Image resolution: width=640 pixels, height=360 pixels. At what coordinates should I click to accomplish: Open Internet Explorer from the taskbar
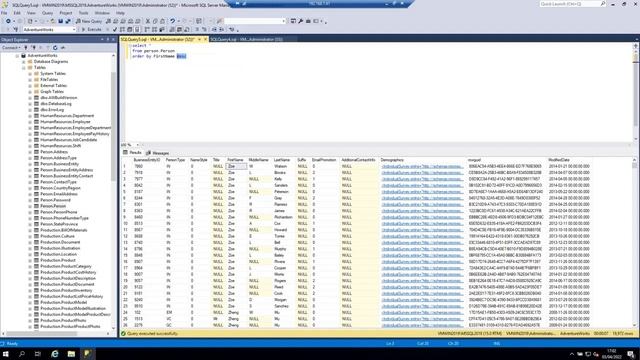54,353
